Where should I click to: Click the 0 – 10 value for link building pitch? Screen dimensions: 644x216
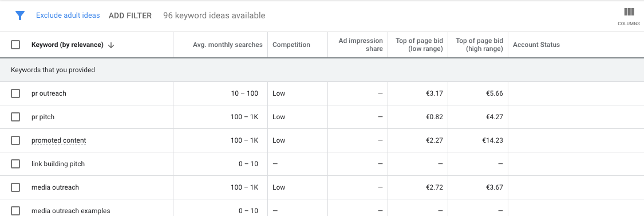click(x=248, y=164)
